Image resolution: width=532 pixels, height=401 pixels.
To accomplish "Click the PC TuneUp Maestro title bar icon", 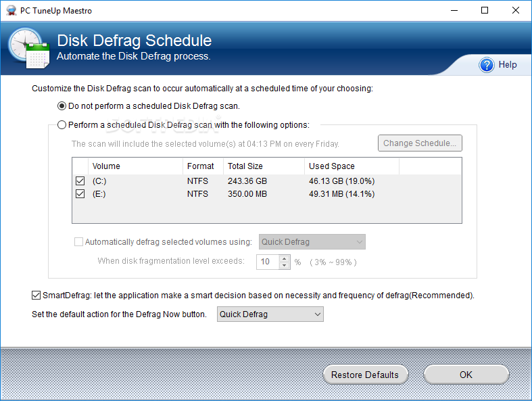I will coord(11,11).
